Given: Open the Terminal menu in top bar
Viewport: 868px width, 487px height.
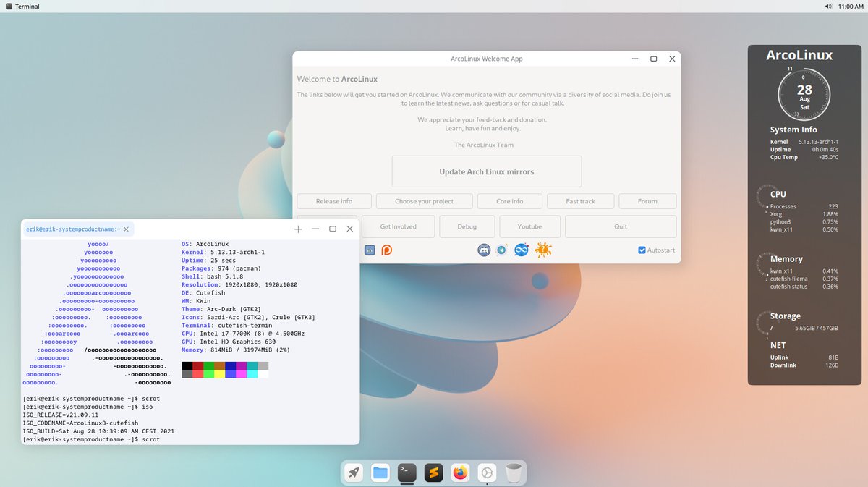Looking at the screenshot, I should [x=27, y=7].
